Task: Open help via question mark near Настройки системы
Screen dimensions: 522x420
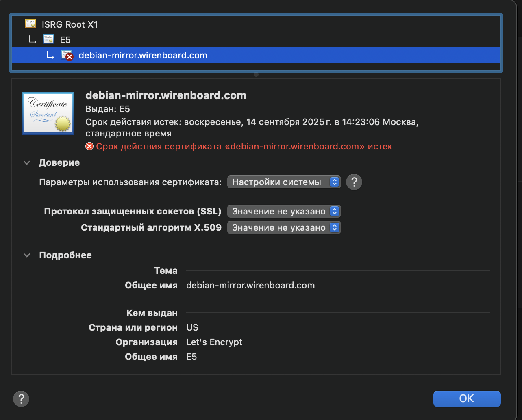Action: point(354,182)
